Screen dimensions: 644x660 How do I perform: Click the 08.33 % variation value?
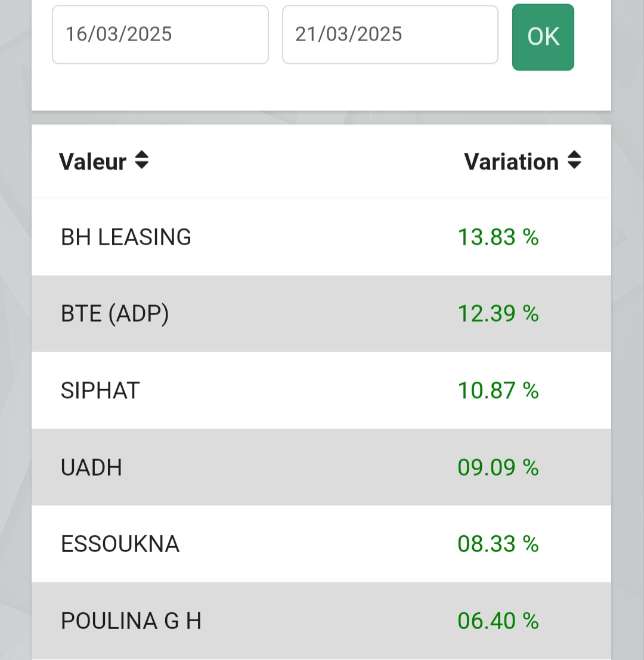[x=498, y=544]
